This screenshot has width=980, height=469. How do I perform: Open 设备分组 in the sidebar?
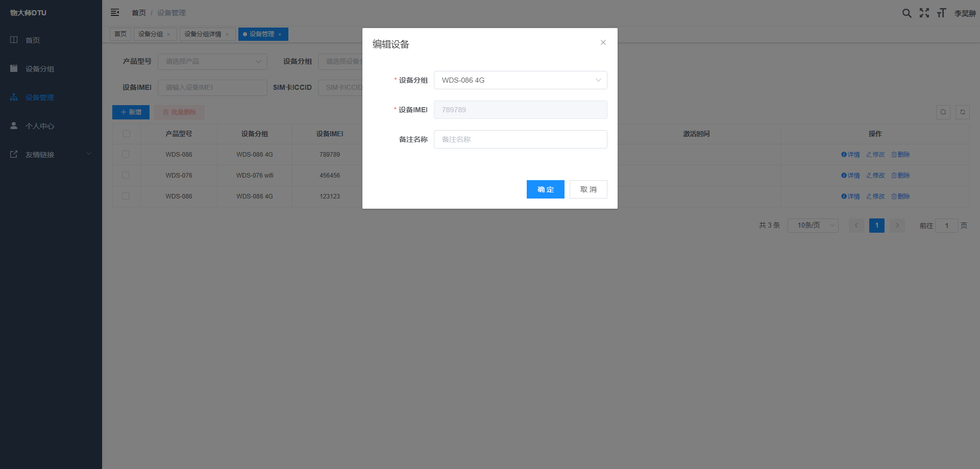pyautogui.click(x=40, y=69)
